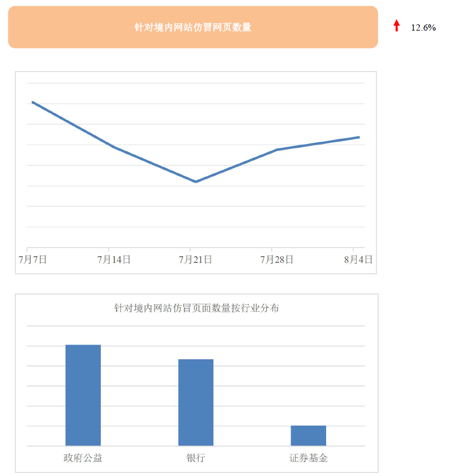
Task: Click the 证券基金 category label
Action: pos(309,458)
